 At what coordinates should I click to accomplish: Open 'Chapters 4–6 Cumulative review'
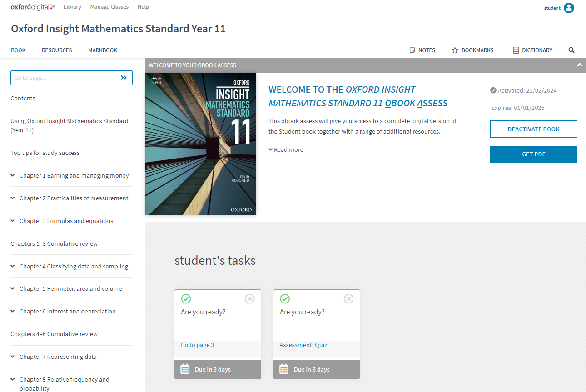tap(54, 334)
